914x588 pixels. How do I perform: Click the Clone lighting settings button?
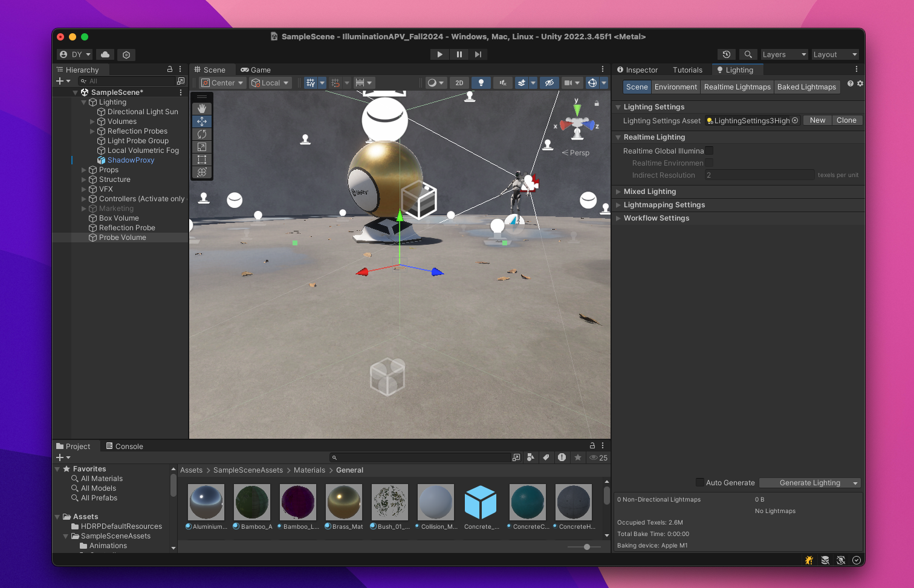pyautogui.click(x=846, y=120)
